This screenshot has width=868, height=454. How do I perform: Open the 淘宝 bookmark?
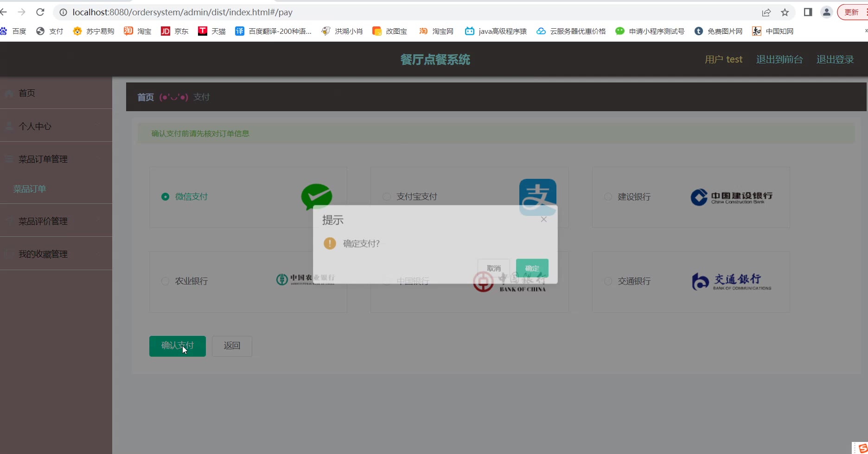point(138,31)
